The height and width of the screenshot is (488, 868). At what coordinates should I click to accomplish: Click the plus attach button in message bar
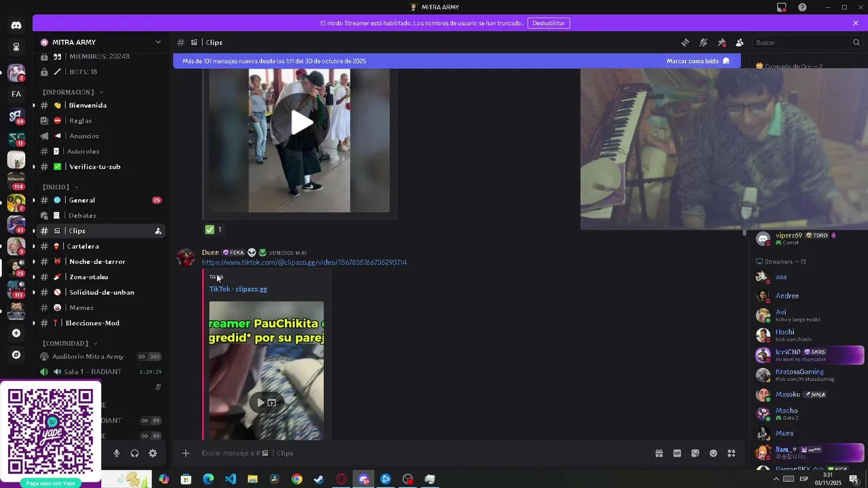click(x=186, y=453)
